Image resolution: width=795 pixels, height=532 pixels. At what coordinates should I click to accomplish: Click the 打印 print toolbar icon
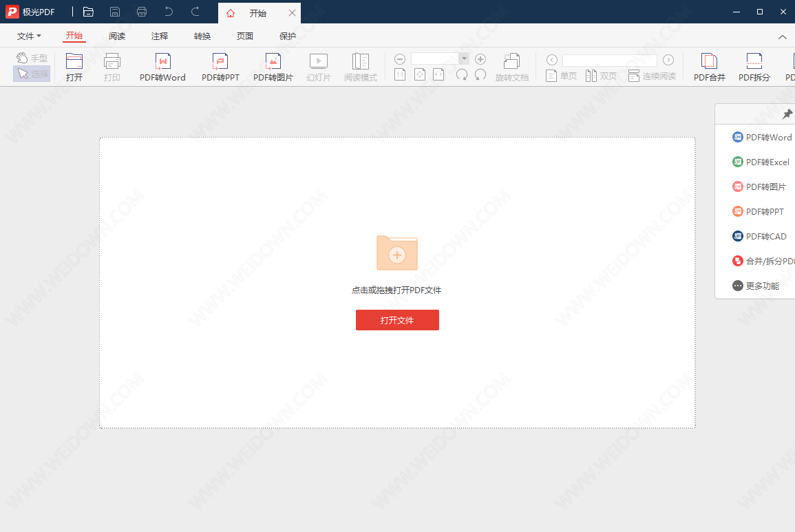point(112,67)
